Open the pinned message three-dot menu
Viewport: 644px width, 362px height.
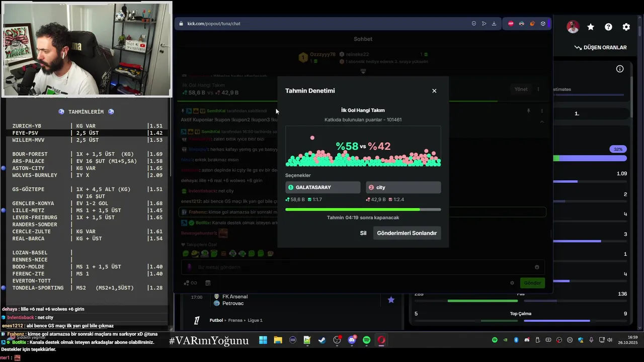tap(542, 111)
